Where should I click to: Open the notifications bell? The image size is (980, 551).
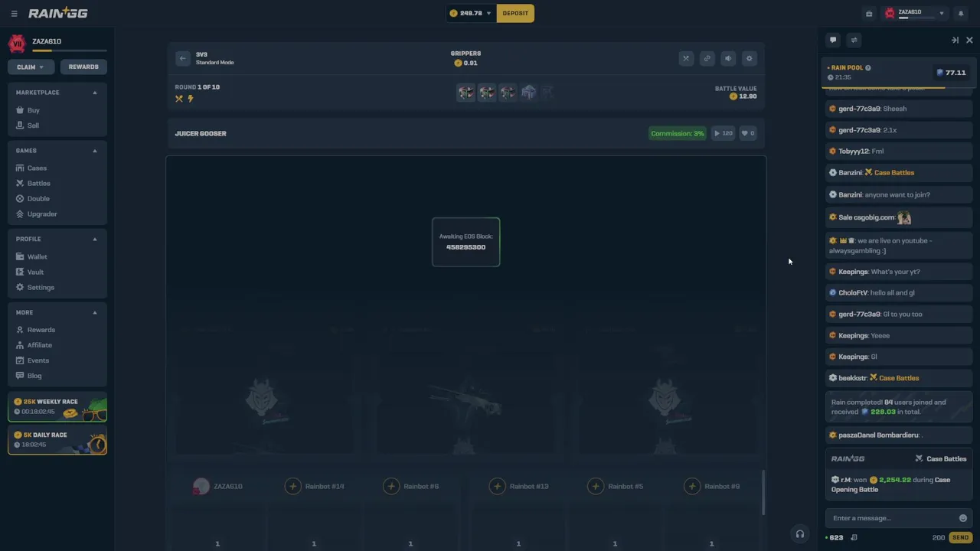(961, 13)
